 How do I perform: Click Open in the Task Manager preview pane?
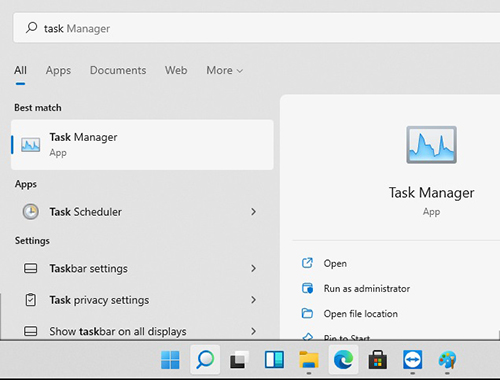tap(335, 263)
